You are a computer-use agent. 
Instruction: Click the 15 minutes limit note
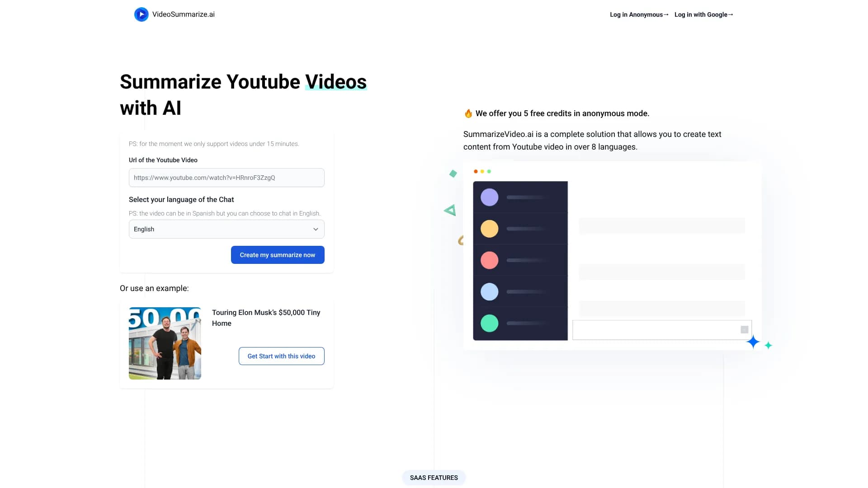coord(214,144)
